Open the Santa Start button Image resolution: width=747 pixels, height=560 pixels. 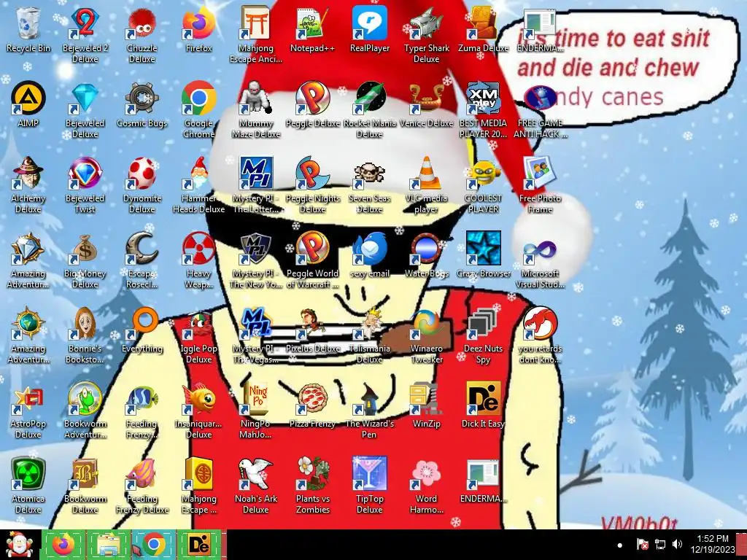pyautogui.click(x=19, y=545)
